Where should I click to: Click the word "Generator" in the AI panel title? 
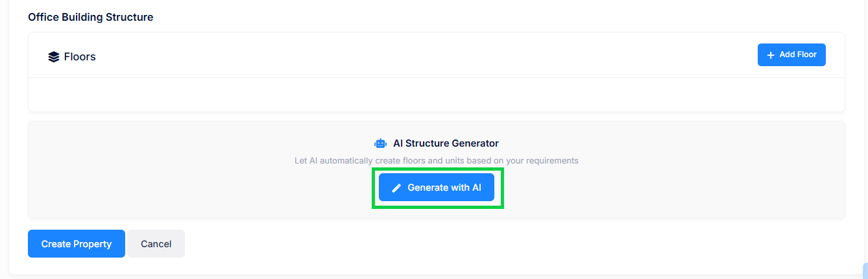[476, 143]
